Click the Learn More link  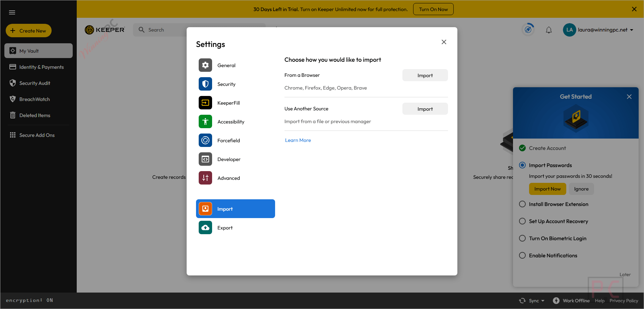pyautogui.click(x=298, y=140)
